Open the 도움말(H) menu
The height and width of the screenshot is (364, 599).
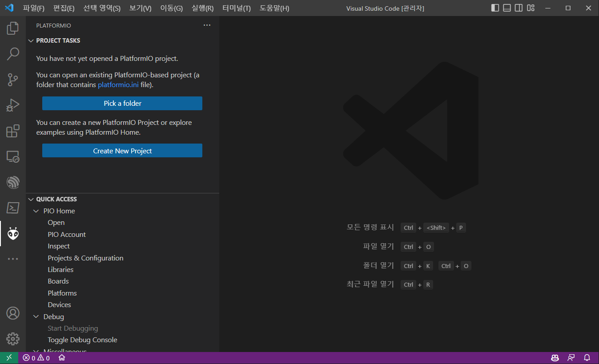coord(274,8)
